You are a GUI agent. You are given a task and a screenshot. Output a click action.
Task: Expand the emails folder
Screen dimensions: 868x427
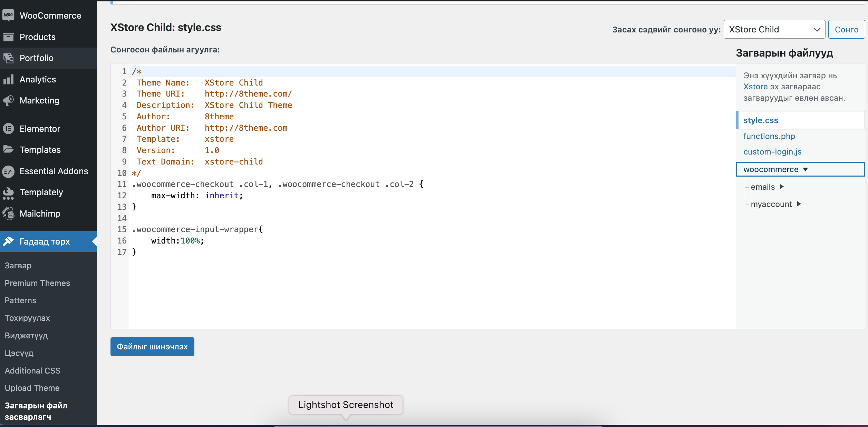[767, 187]
